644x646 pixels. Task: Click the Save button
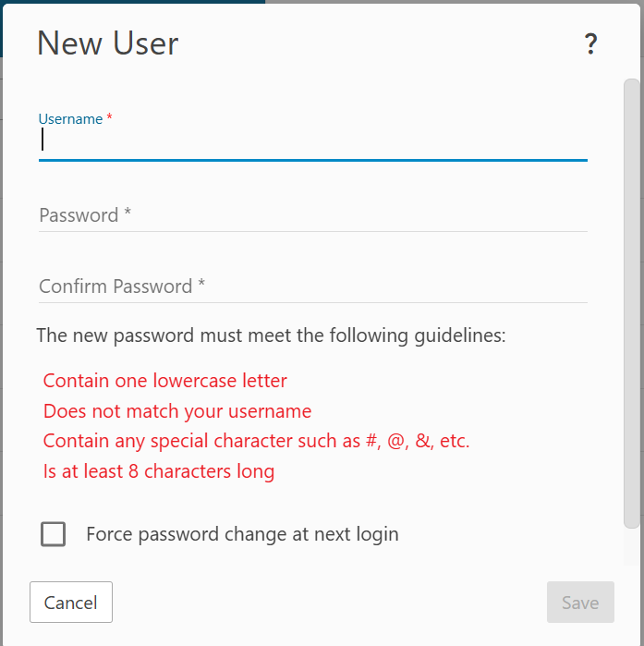(x=580, y=603)
